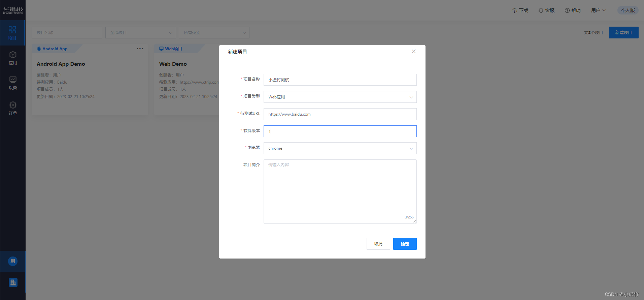Close the 新建项目 dialog with X
The height and width of the screenshot is (300, 644).
pos(414,51)
